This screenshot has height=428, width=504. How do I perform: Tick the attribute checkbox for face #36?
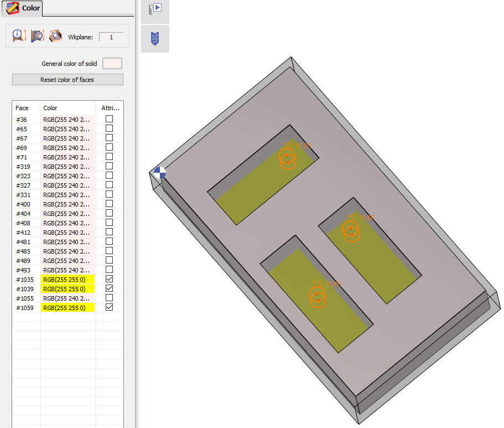point(110,119)
